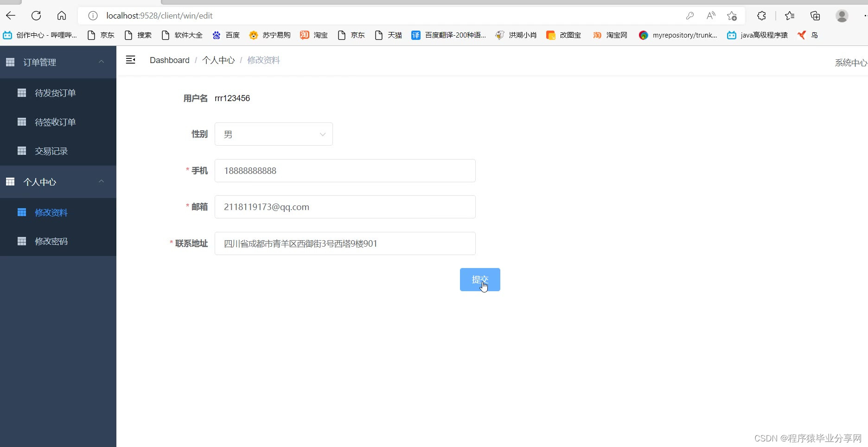Open the favorites list icon
Screen dimensions: 868x447
(790, 16)
